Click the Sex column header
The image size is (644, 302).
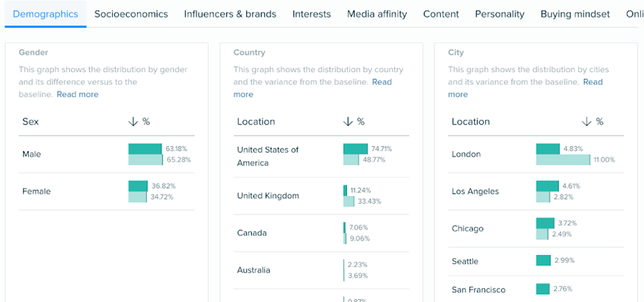click(x=30, y=122)
